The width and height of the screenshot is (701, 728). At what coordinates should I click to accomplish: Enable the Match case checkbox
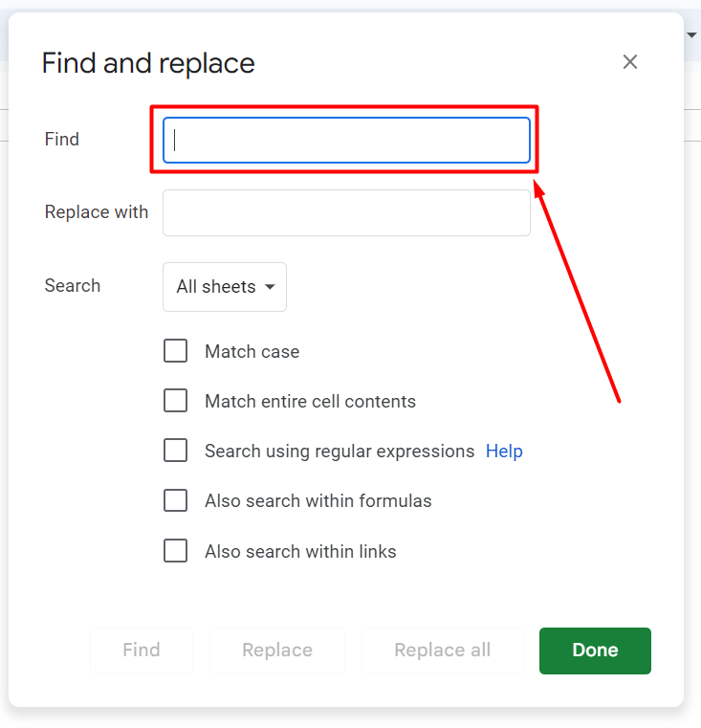175,350
